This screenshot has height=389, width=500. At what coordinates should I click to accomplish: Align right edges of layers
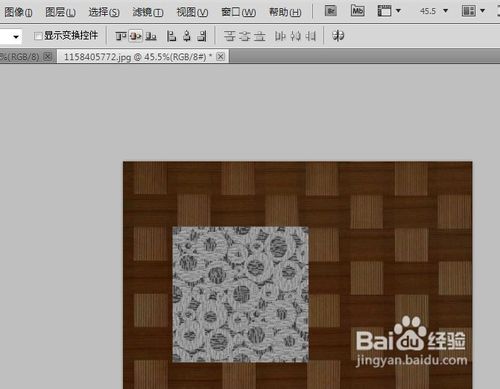point(202,36)
